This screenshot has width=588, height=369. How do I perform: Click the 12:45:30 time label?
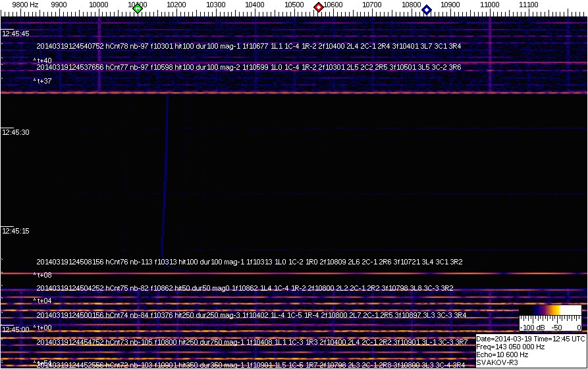coord(15,132)
